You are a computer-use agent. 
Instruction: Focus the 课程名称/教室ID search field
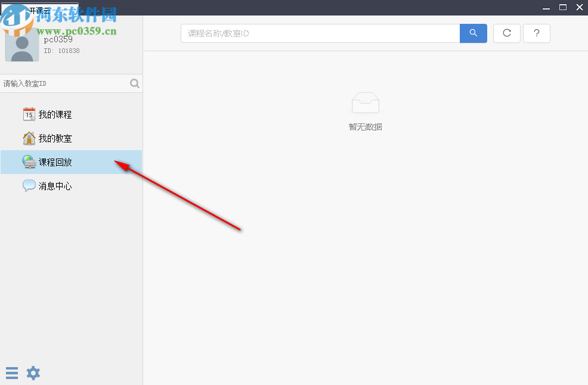[320, 33]
